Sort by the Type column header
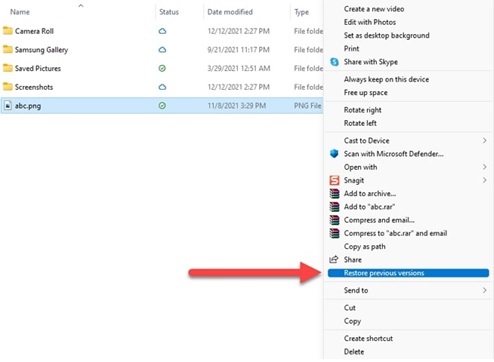The image size is (494, 362). (x=302, y=12)
